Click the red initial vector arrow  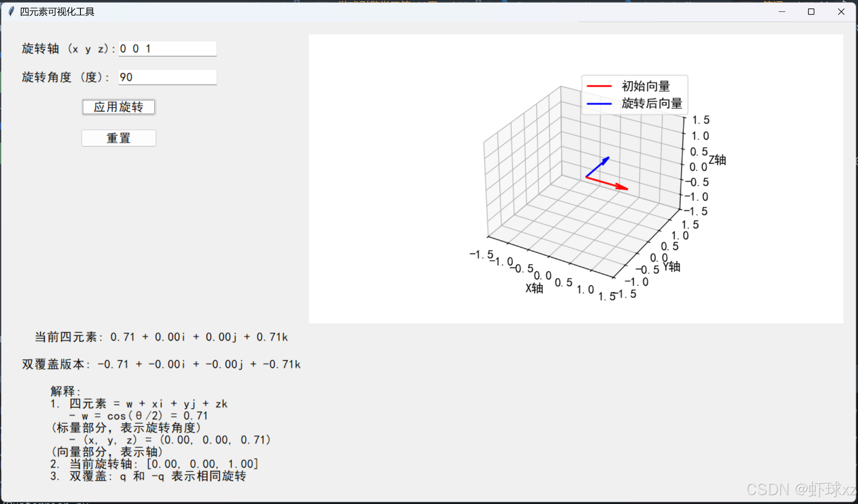pos(606,183)
